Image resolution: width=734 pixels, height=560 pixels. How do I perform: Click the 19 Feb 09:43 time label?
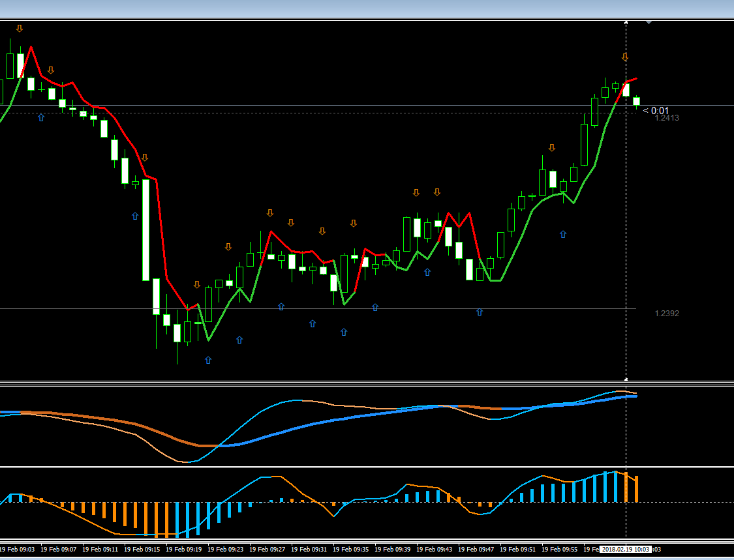coord(435,549)
